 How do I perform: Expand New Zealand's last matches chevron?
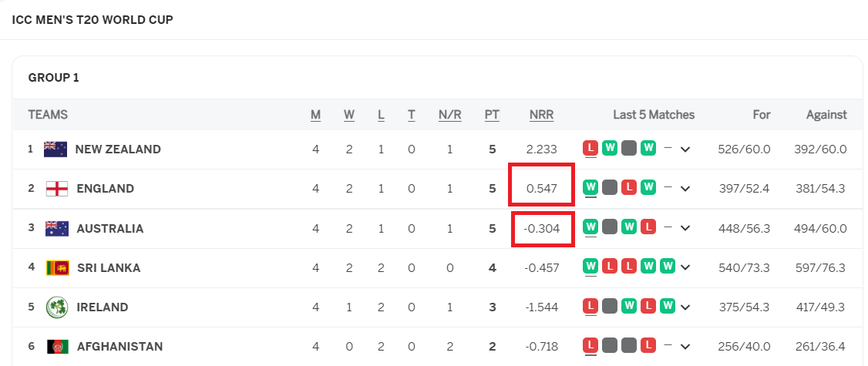pyautogui.click(x=685, y=149)
